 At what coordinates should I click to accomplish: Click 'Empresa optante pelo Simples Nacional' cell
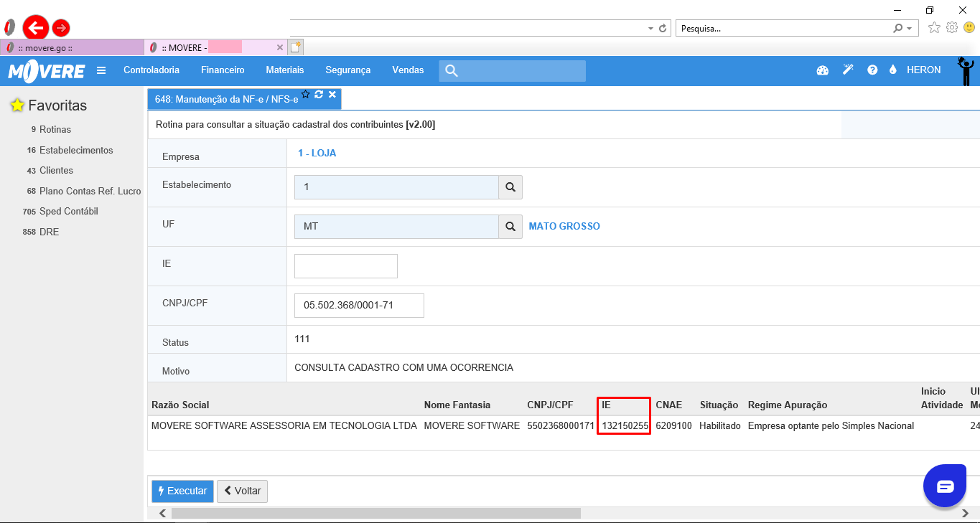(x=831, y=426)
